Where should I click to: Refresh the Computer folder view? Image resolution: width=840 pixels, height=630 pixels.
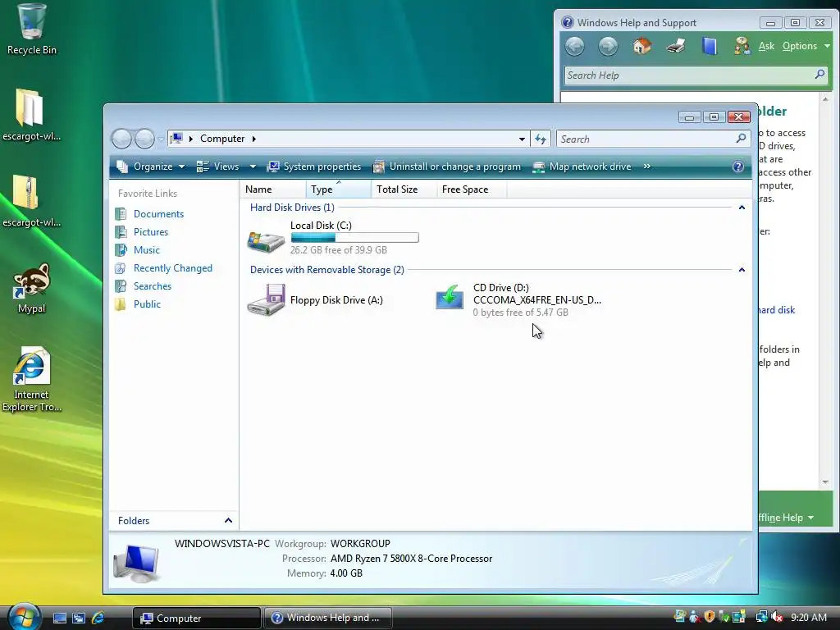[541, 139]
